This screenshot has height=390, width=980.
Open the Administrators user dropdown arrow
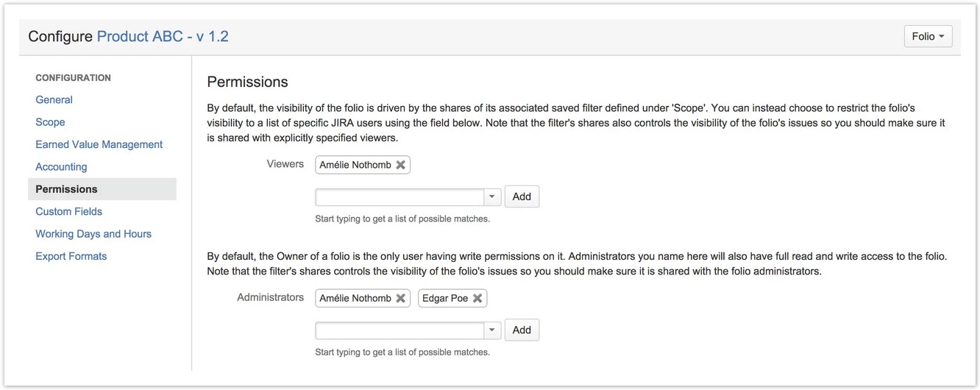pos(492,330)
